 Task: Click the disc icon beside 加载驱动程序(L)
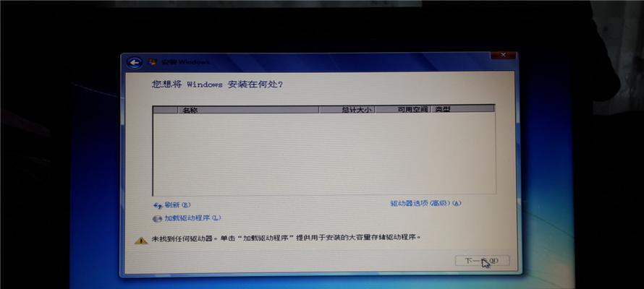coord(157,219)
